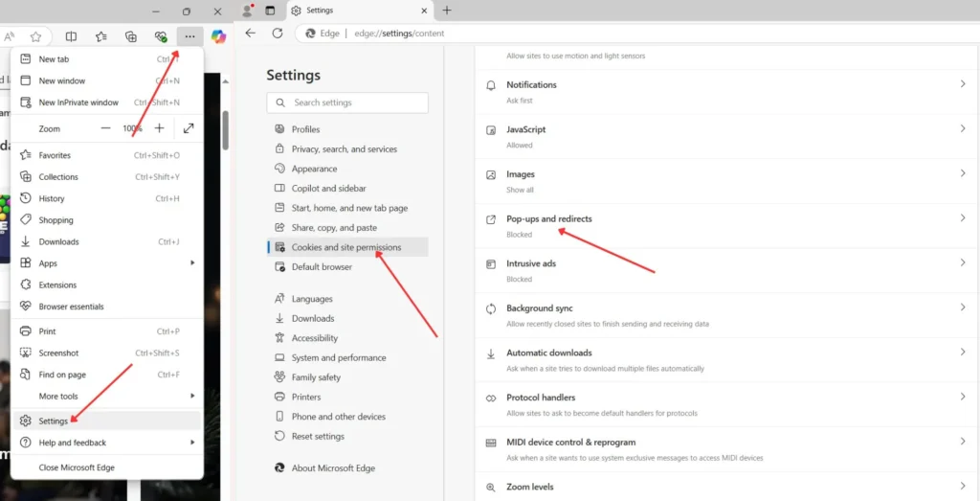Image resolution: width=980 pixels, height=501 pixels.
Task: Open Languages settings section
Action: coord(347,299)
